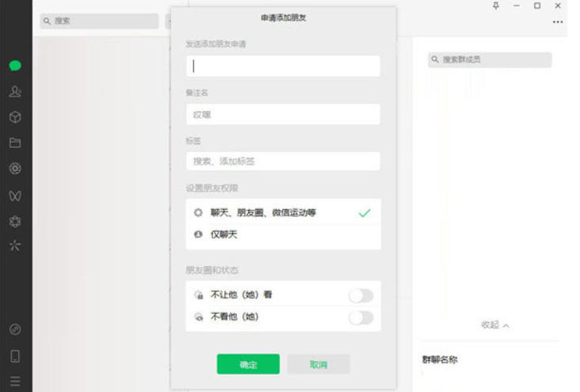Screen dimensions: 580x392
Task: Click the pin window icon
Action: 496,6
